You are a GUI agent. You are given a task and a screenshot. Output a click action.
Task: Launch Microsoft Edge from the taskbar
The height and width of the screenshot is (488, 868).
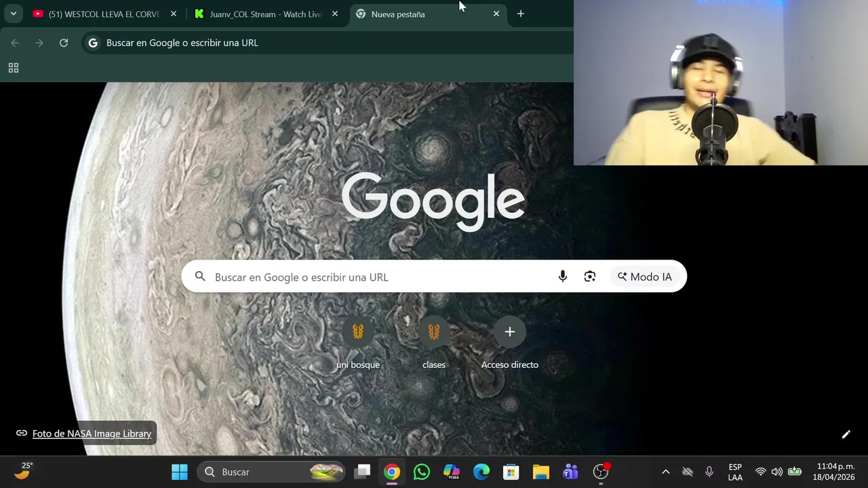(481, 472)
